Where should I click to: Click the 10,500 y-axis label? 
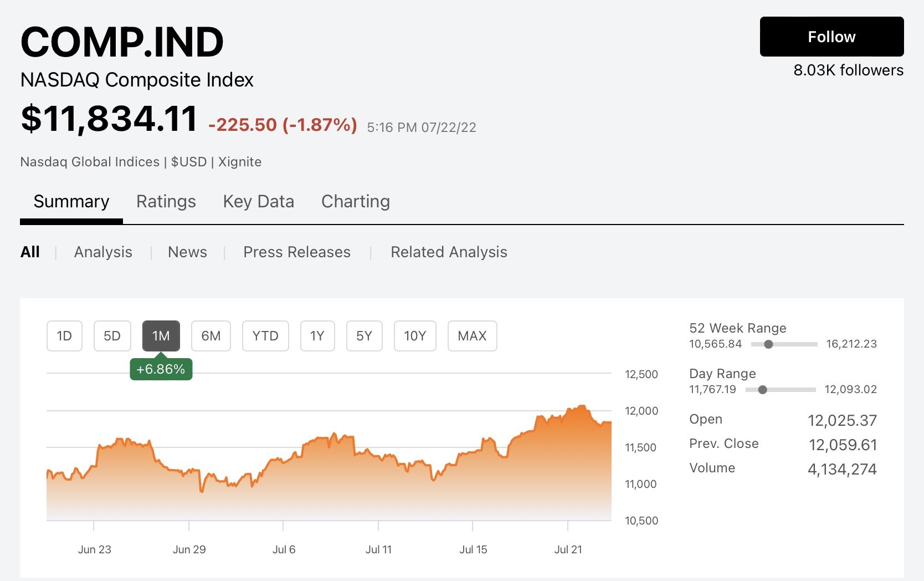pos(641,521)
